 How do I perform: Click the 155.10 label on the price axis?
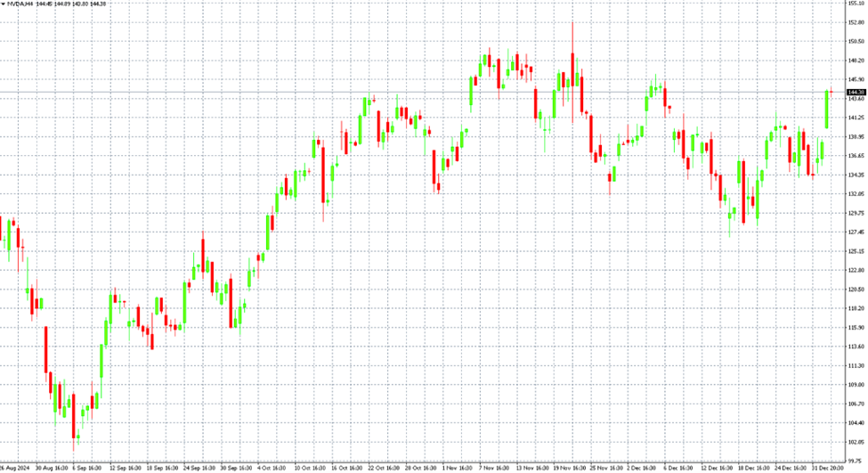[855, 4]
